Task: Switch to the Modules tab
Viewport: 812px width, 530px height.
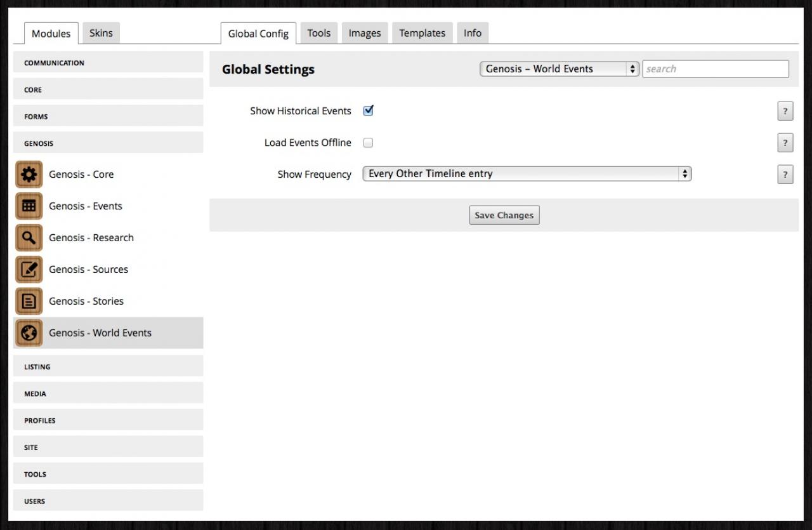Action: (x=51, y=34)
